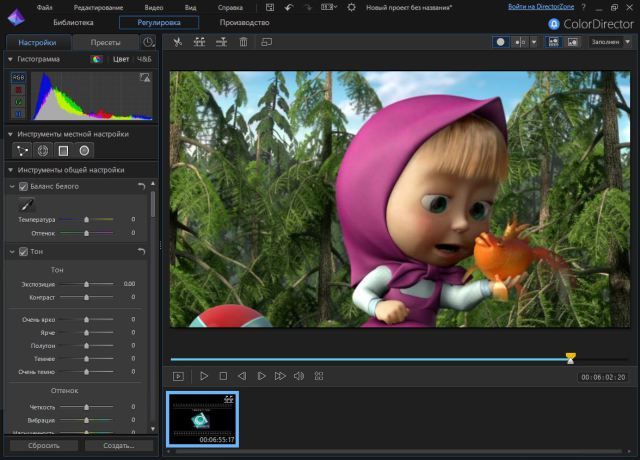Click the Температура slider handle
640x460 pixels.
point(87,220)
